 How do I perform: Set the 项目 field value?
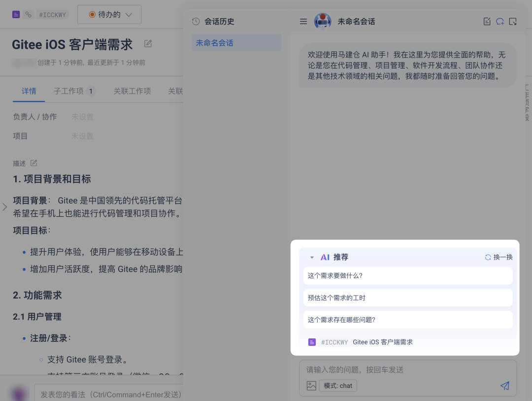pos(82,136)
